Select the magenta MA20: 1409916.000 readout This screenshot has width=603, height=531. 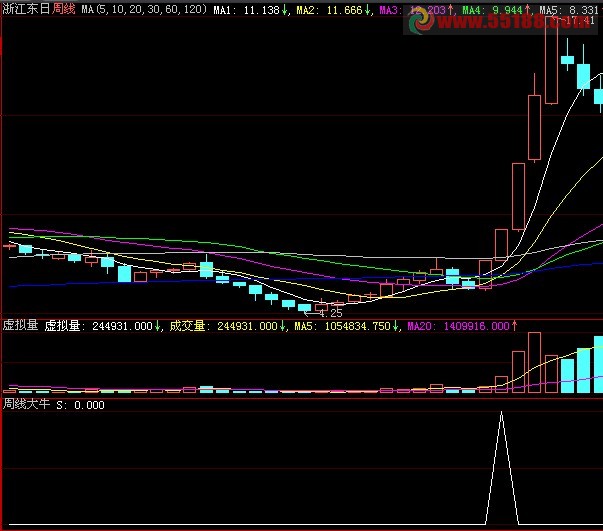coord(460,325)
